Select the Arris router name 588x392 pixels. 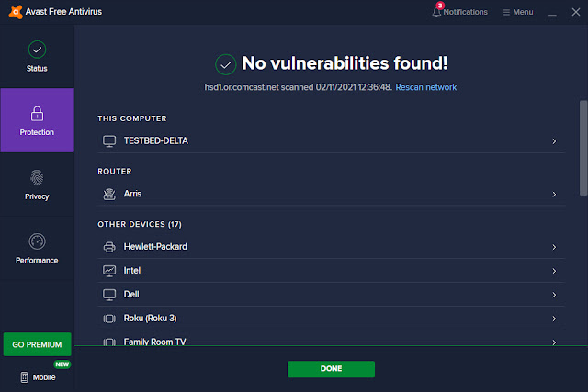pyautogui.click(x=132, y=194)
